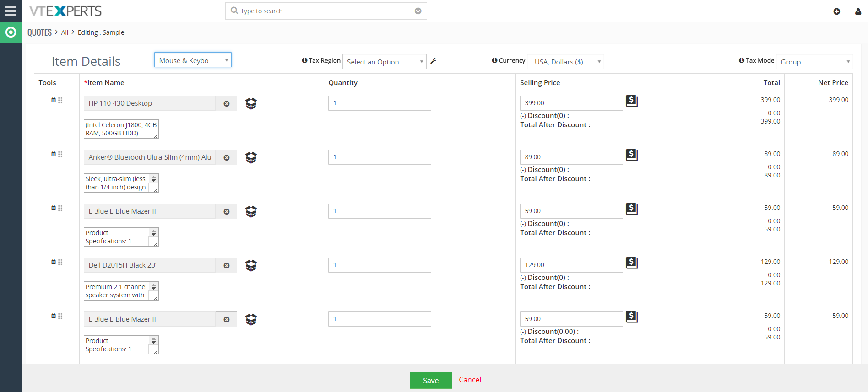This screenshot has width=868, height=392.
Task: Open product picker for HP 110-430 Desktop
Action: (251, 103)
